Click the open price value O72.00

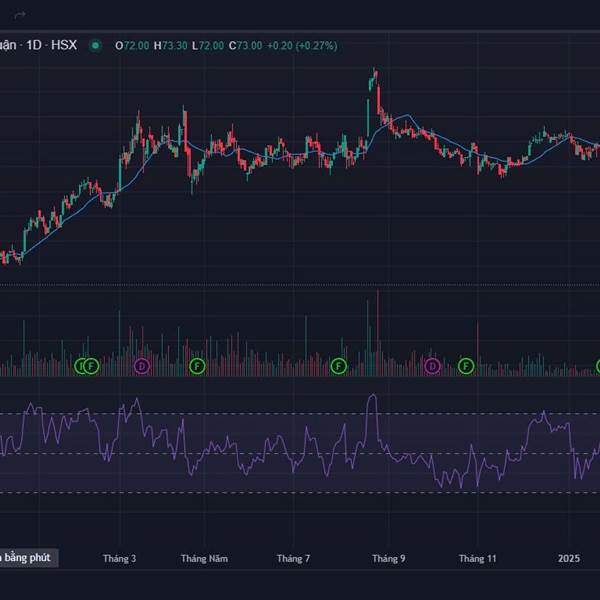tap(132, 46)
